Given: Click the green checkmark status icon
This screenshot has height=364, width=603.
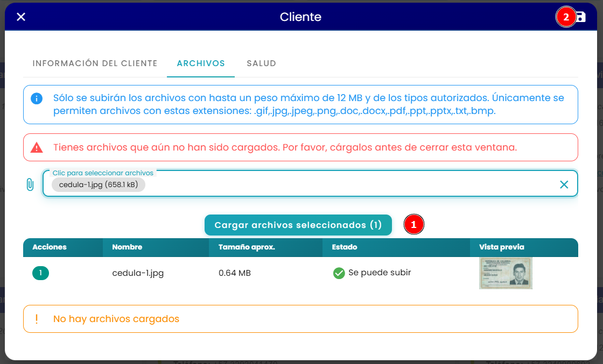Looking at the screenshot, I should (339, 273).
